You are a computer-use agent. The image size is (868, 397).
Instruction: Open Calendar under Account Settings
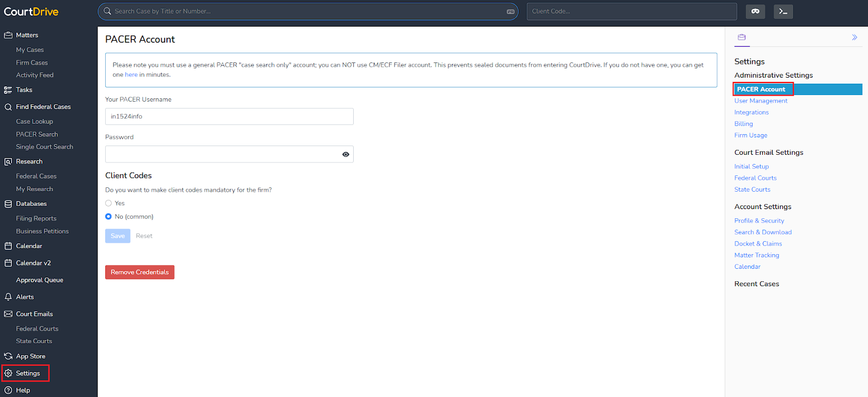(x=748, y=267)
